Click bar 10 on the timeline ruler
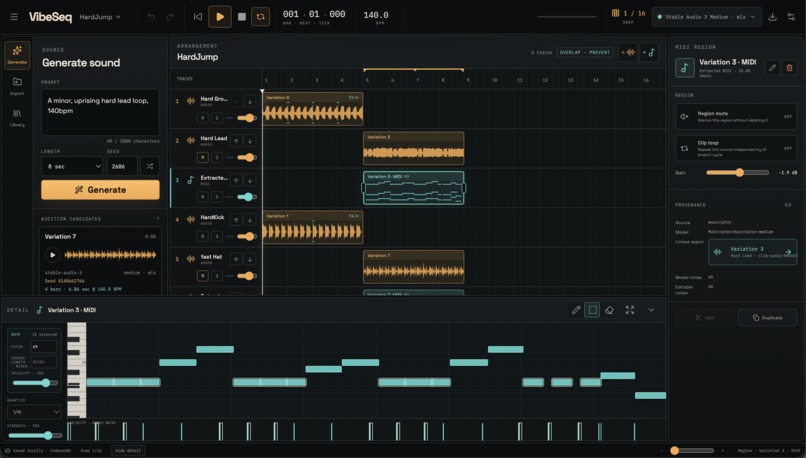 click(x=494, y=80)
